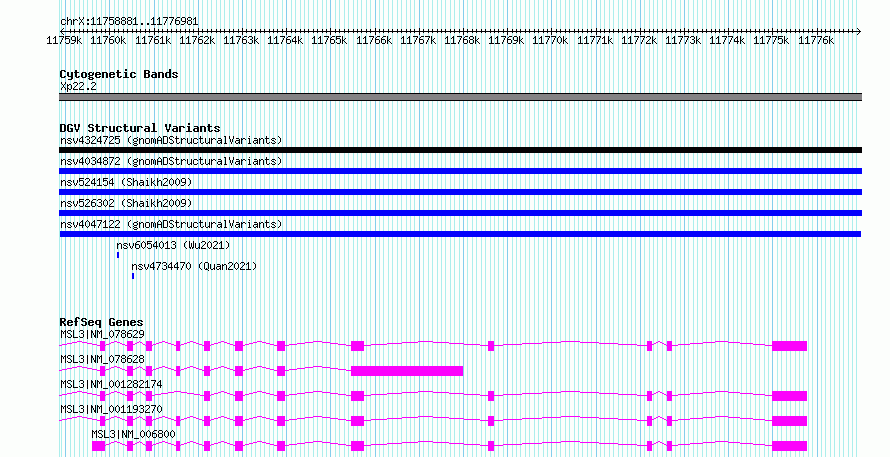Open variant nsv524154 (Shaikh2009) label
Screen dimensions: 890x457
(126, 182)
